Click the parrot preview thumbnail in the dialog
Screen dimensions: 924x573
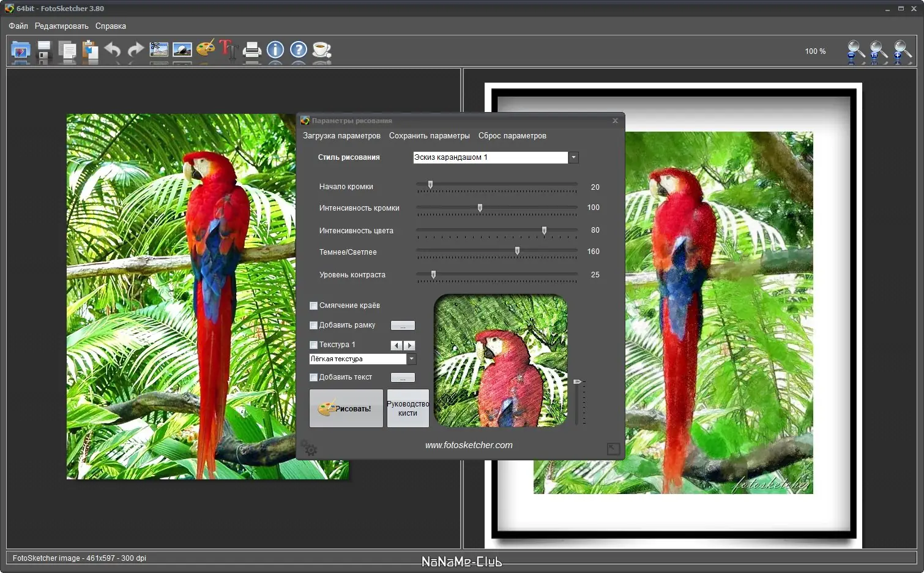pyautogui.click(x=501, y=361)
